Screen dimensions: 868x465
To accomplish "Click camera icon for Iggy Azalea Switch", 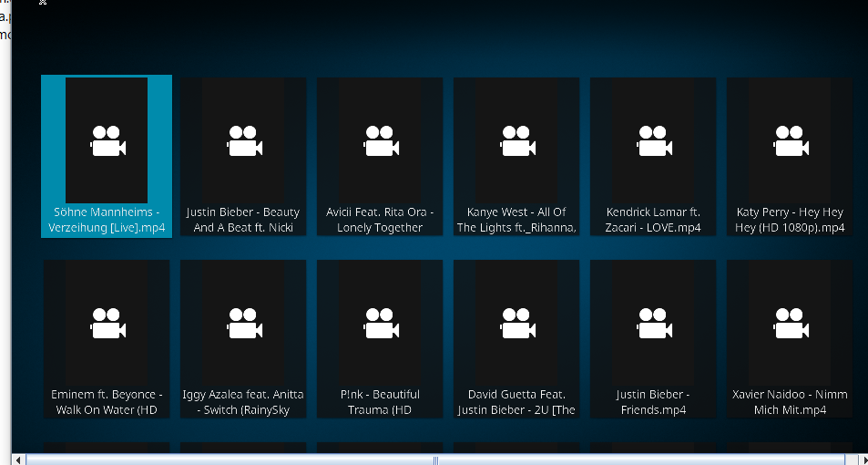I will click(x=244, y=323).
